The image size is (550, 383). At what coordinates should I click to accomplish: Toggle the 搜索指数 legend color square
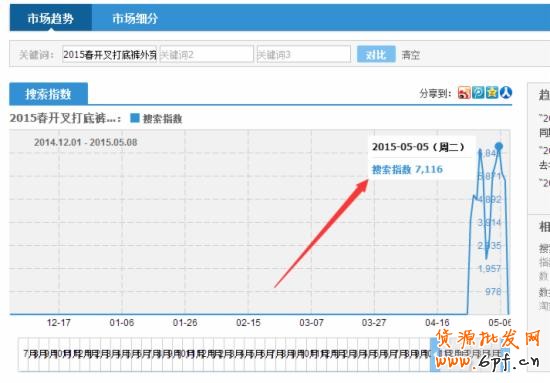(x=135, y=118)
